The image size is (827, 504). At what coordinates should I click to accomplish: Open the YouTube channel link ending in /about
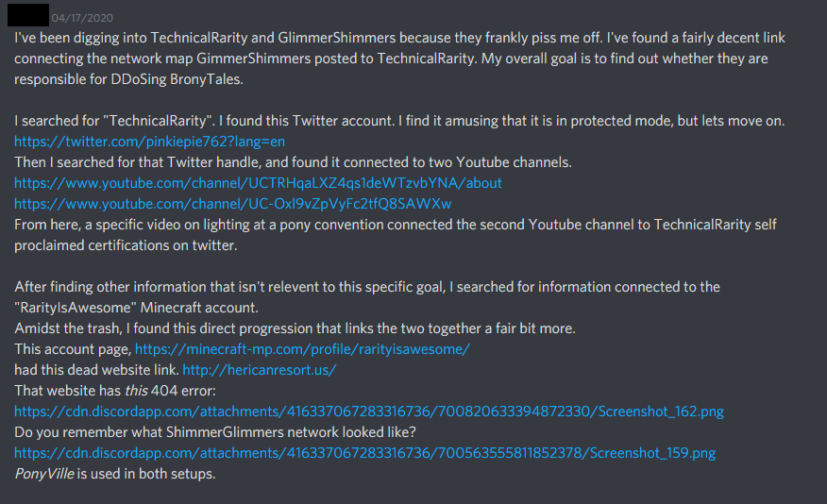click(258, 183)
